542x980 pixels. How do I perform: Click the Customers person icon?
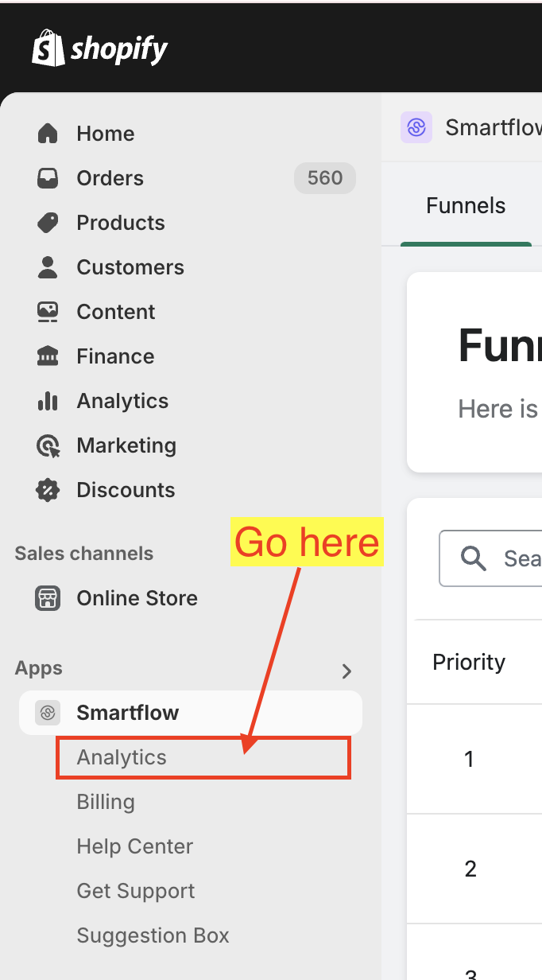click(48, 267)
